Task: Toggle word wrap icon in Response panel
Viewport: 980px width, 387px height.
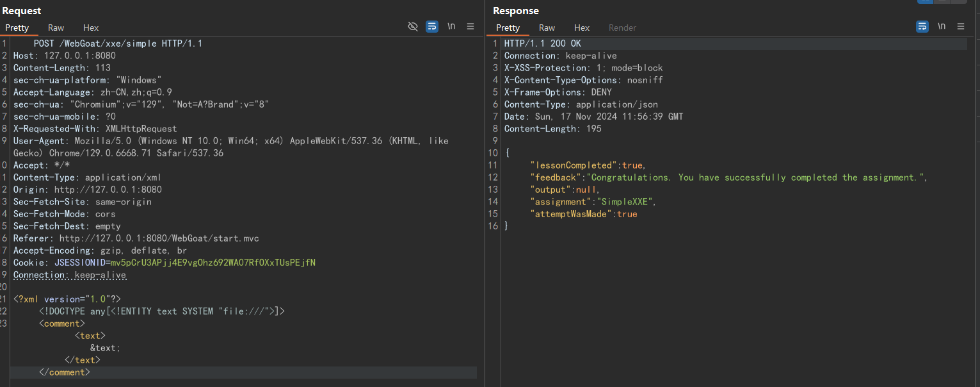Action: pos(922,26)
